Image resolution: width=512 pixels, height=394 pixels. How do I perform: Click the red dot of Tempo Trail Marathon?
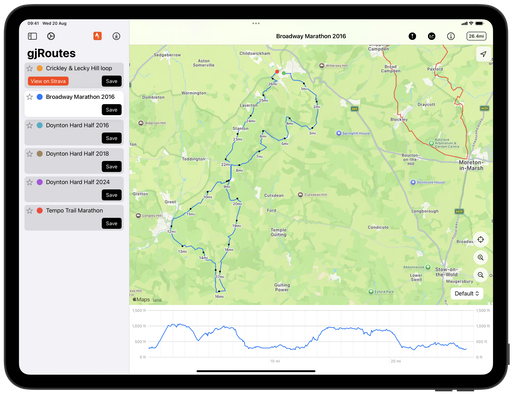tap(40, 211)
